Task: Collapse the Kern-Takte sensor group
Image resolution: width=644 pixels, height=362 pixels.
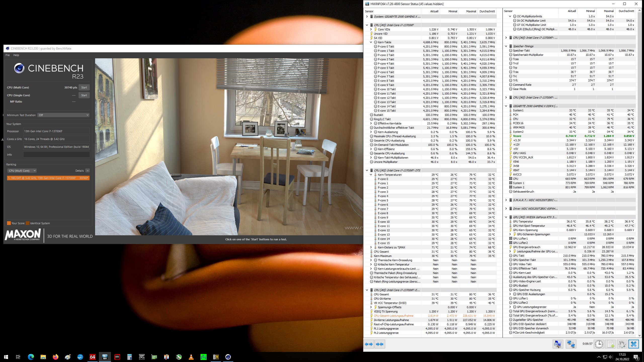Action: point(371,42)
